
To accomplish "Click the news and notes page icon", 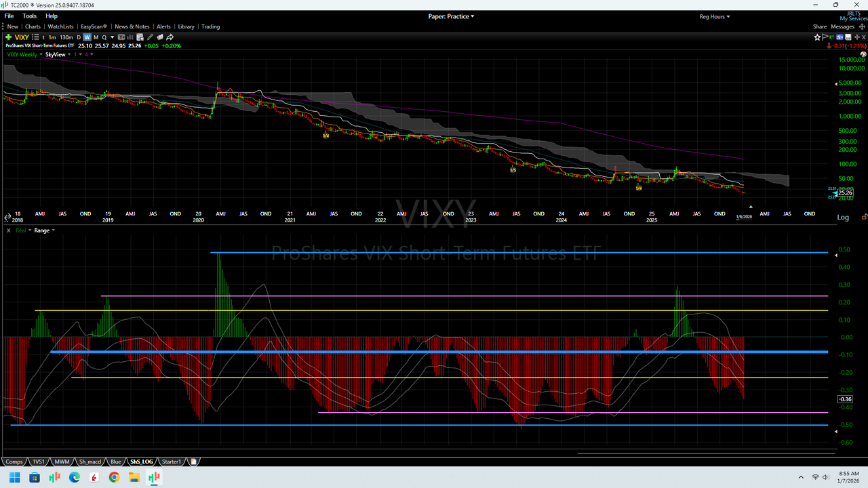I will 140,37.
